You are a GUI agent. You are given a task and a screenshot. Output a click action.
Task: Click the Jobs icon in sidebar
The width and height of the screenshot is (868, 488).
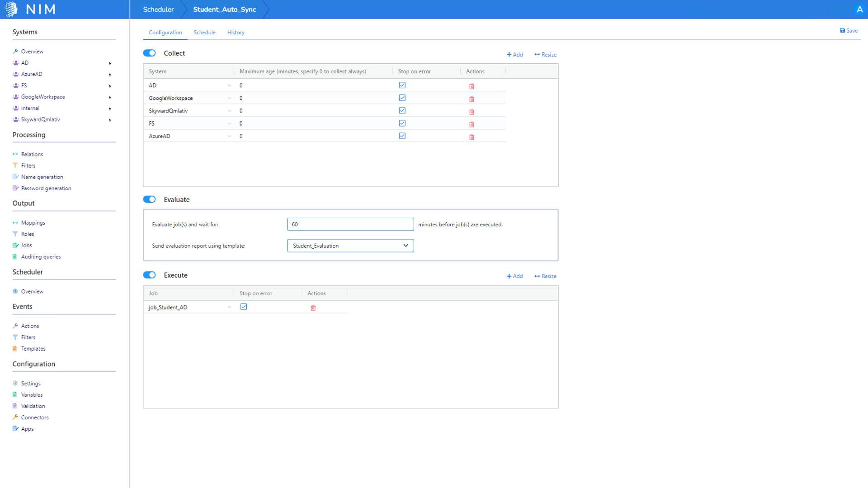coord(15,245)
